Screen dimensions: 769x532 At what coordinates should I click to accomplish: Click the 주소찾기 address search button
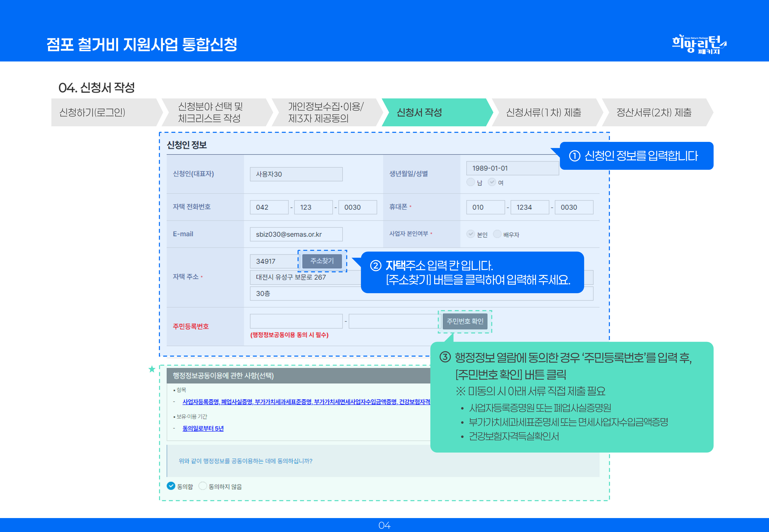tap(322, 261)
